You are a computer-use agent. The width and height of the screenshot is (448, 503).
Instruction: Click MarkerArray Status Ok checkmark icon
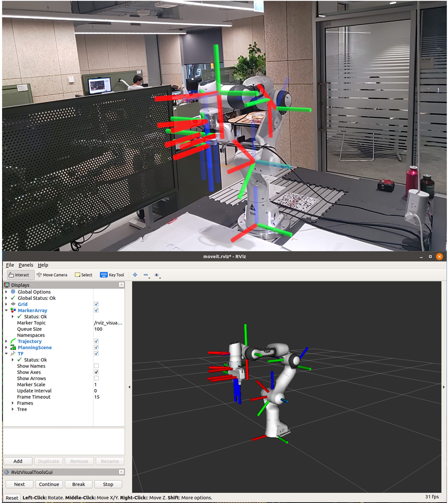[19, 317]
